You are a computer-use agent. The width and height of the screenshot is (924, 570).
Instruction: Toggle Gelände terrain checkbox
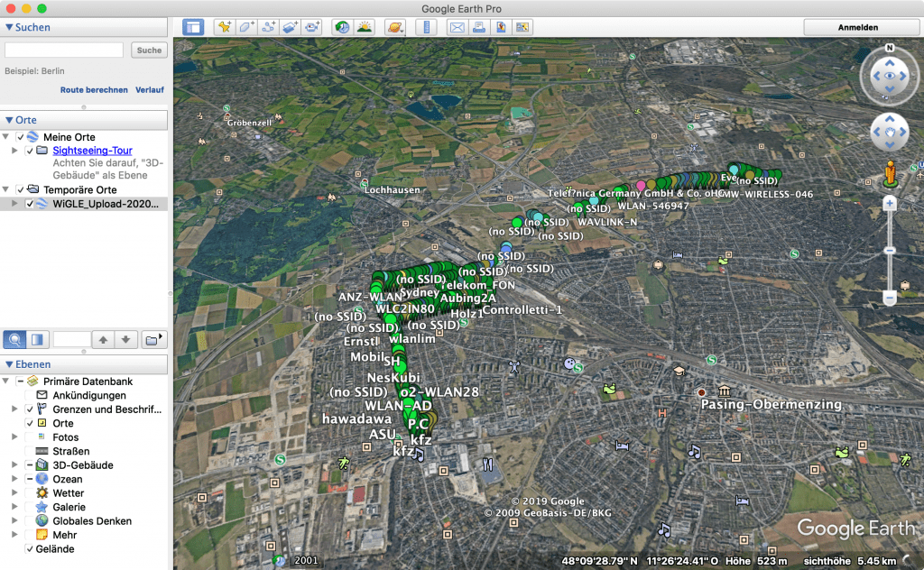[30, 548]
